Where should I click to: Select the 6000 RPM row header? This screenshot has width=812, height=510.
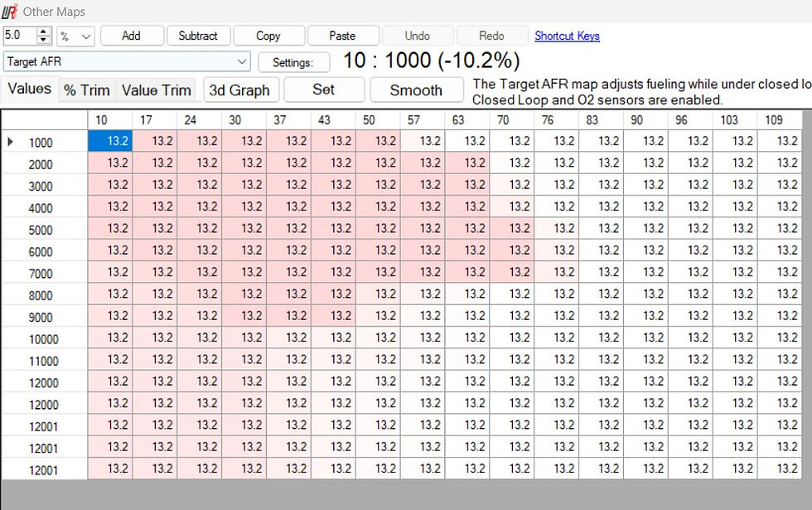tap(45, 250)
